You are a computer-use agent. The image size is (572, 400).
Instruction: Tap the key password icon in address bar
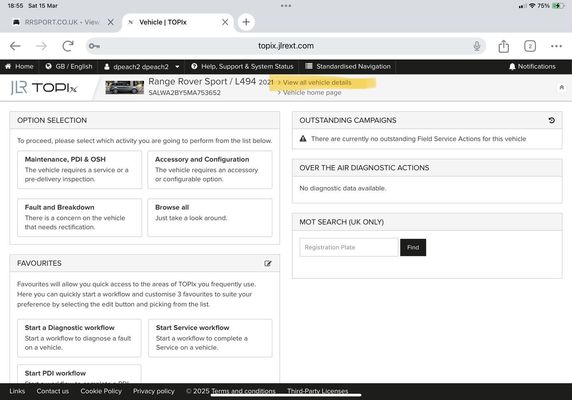[x=94, y=46]
